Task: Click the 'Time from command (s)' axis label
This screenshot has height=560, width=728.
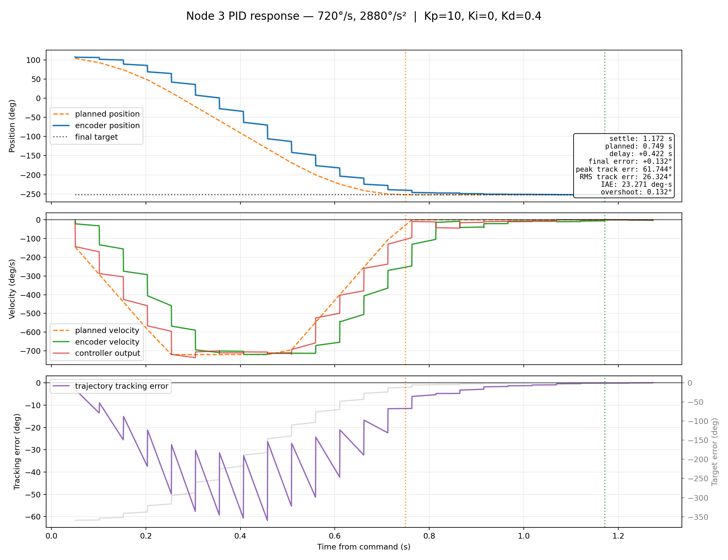Action: [364, 547]
